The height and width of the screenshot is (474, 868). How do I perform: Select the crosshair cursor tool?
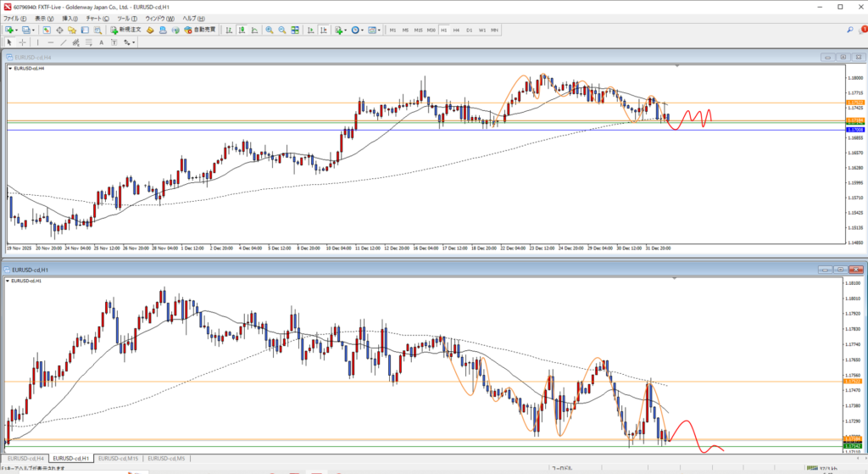22,42
